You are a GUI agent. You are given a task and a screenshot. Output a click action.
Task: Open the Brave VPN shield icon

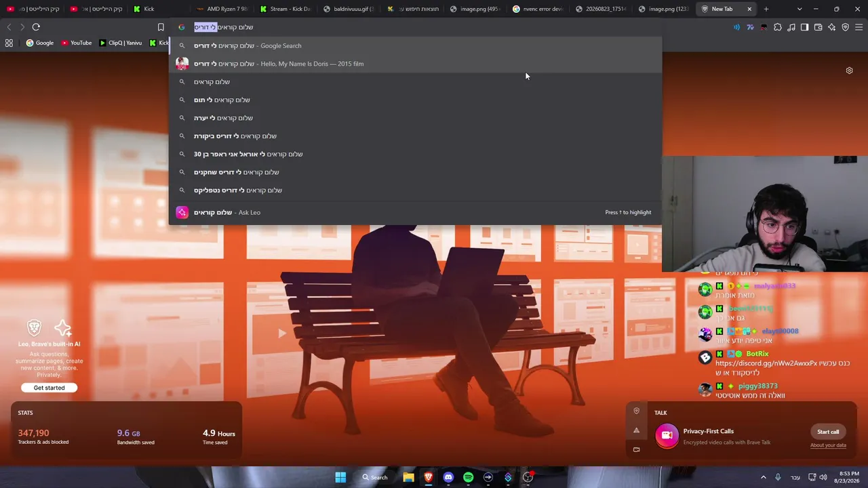pyautogui.click(x=845, y=27)
